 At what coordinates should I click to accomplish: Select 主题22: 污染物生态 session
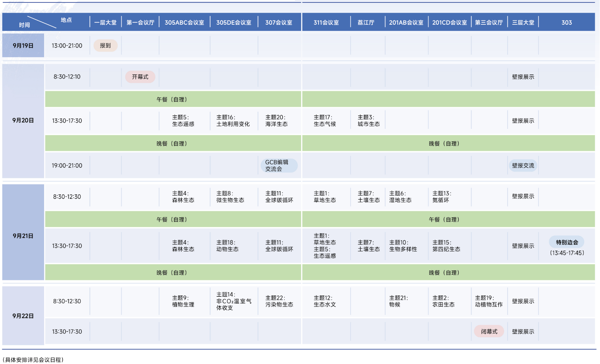click(279, 301)
